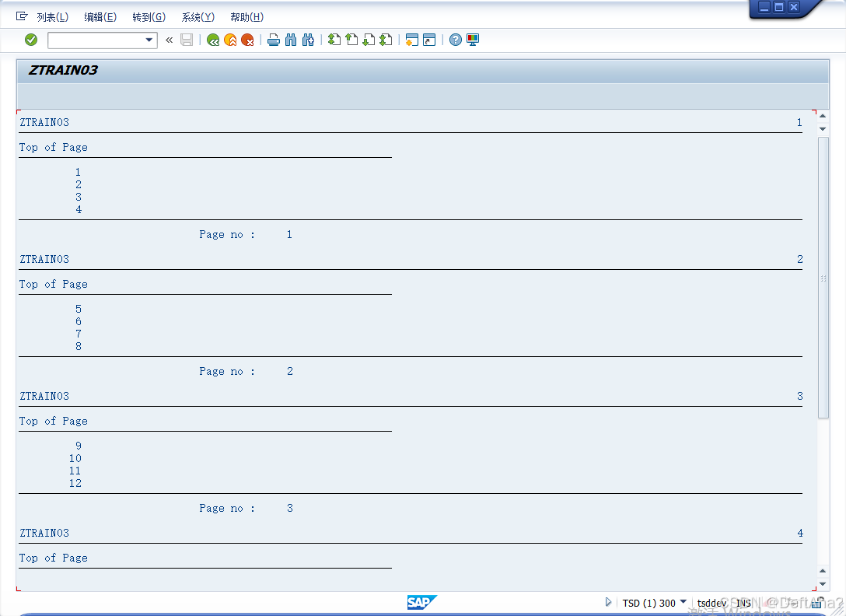Click the red Cancel icon

[247, 40]
